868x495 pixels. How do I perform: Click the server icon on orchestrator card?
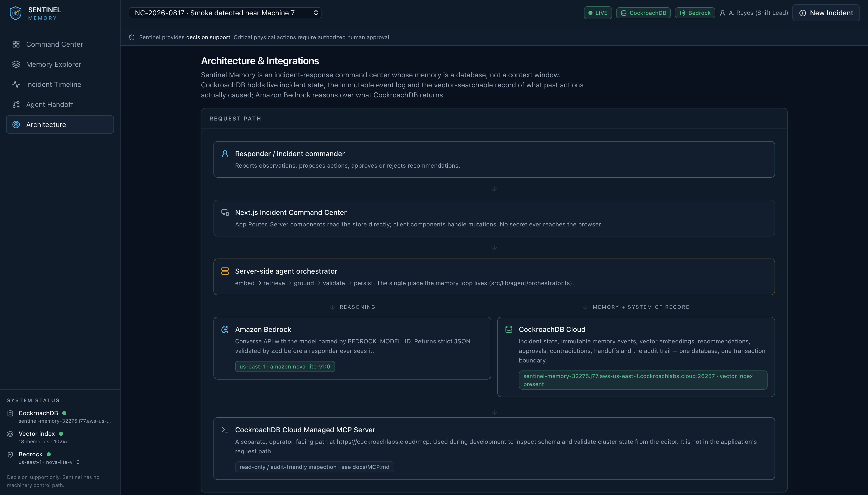(225, 271)
